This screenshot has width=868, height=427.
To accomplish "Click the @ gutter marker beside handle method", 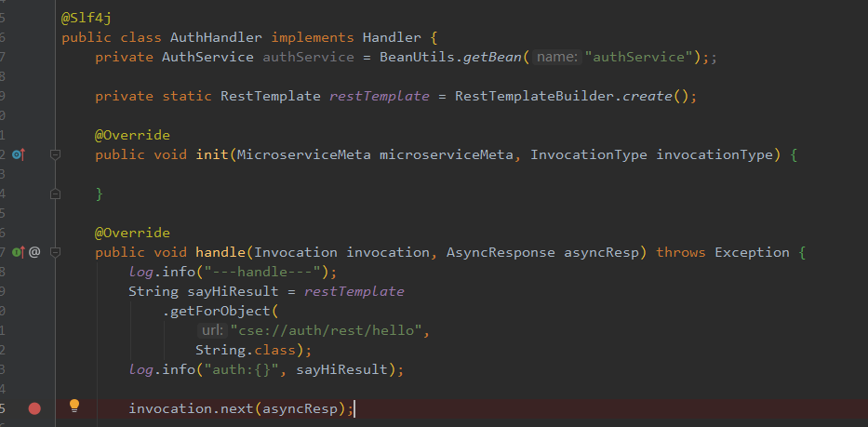I will coord(34,252).
